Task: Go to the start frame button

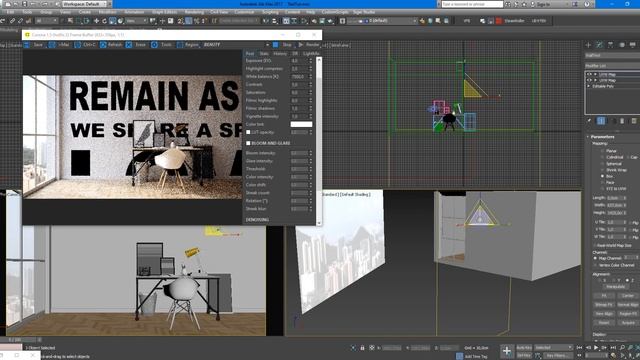Action: (x=580, y=348)
